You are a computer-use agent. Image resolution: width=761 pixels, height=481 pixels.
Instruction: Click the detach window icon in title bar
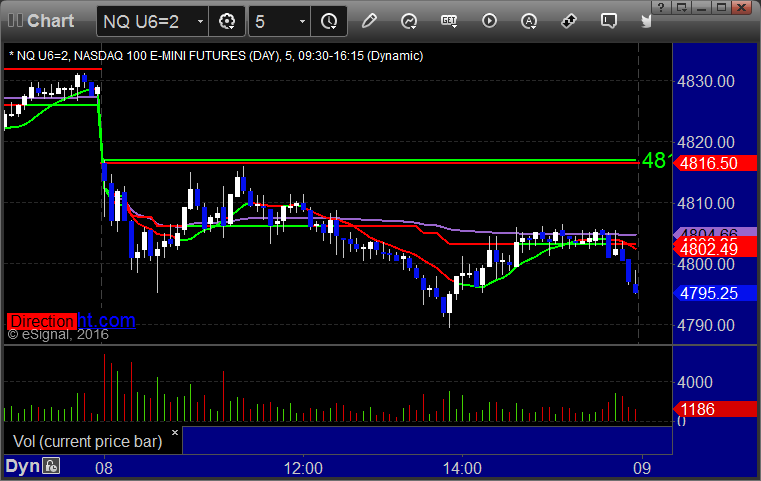click(681, 7)
